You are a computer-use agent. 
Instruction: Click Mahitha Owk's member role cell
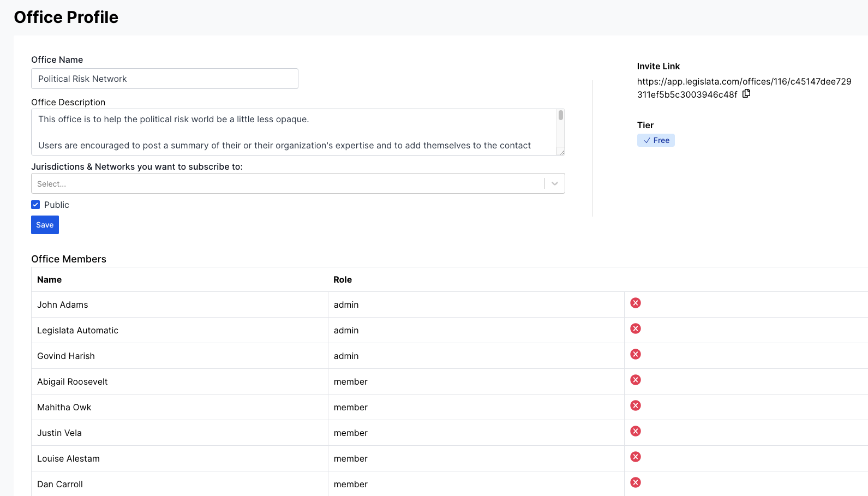476,407
